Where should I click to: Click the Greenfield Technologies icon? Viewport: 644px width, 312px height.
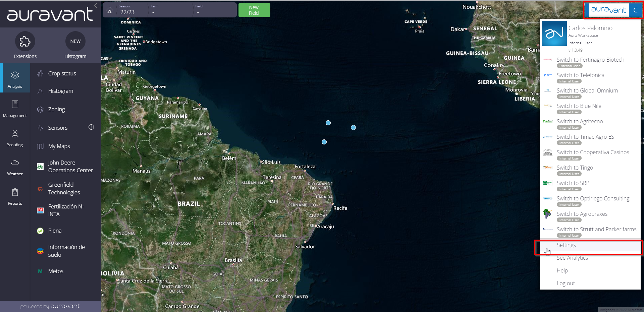point(40,189)
